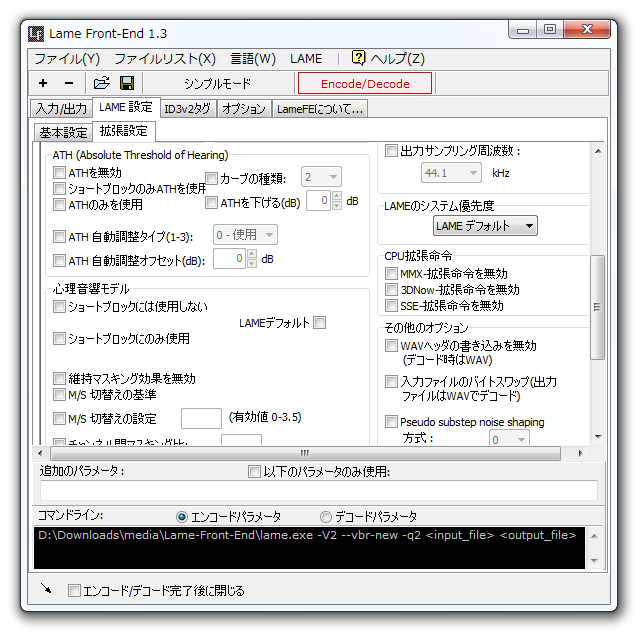Click the help question mark icon

click(358, 58)
